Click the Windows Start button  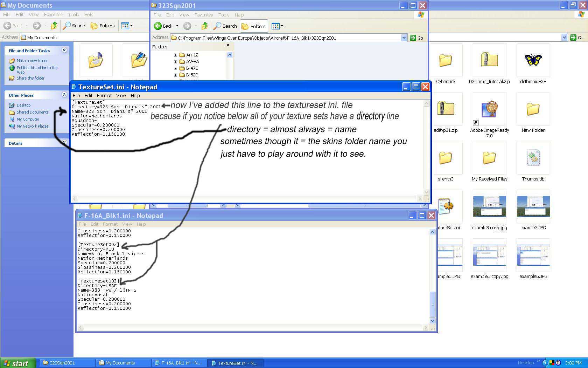(x=18, y=363)
